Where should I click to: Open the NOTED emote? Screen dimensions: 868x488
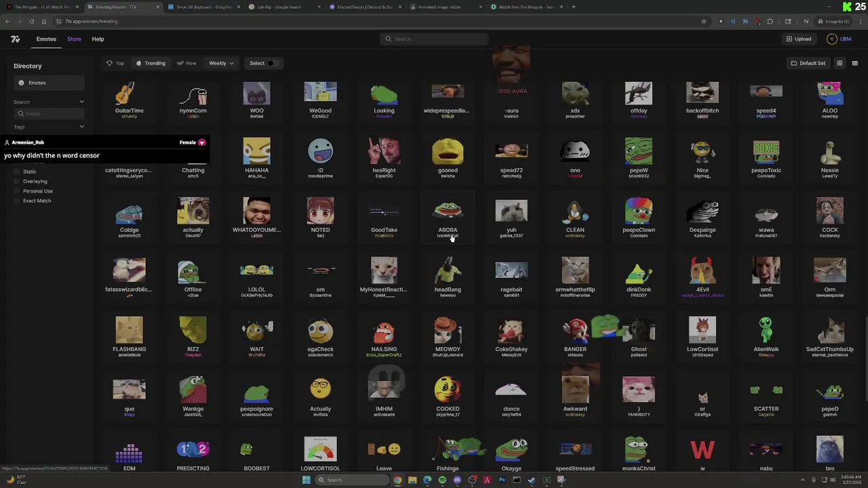pyautogui.click(x=320, y=217)
